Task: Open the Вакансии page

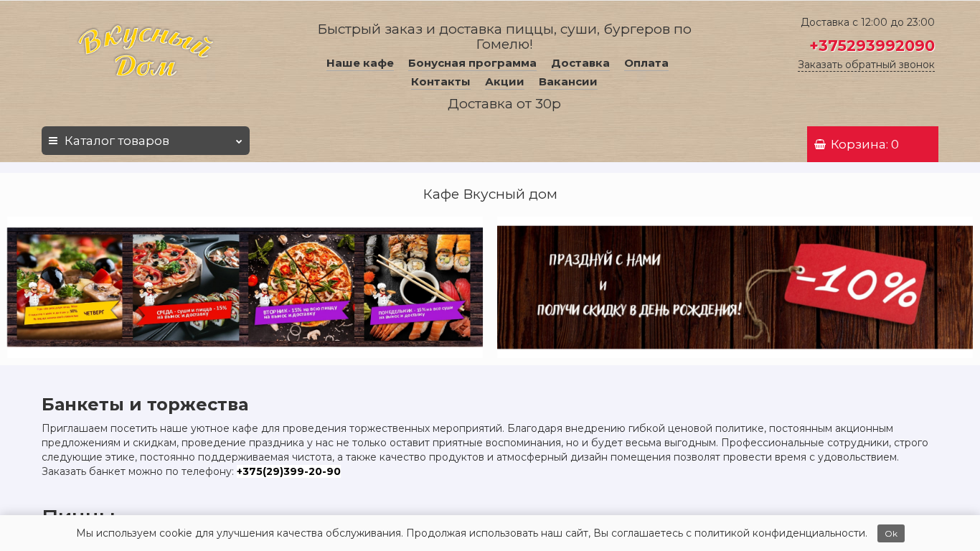Action: (568, 82)
